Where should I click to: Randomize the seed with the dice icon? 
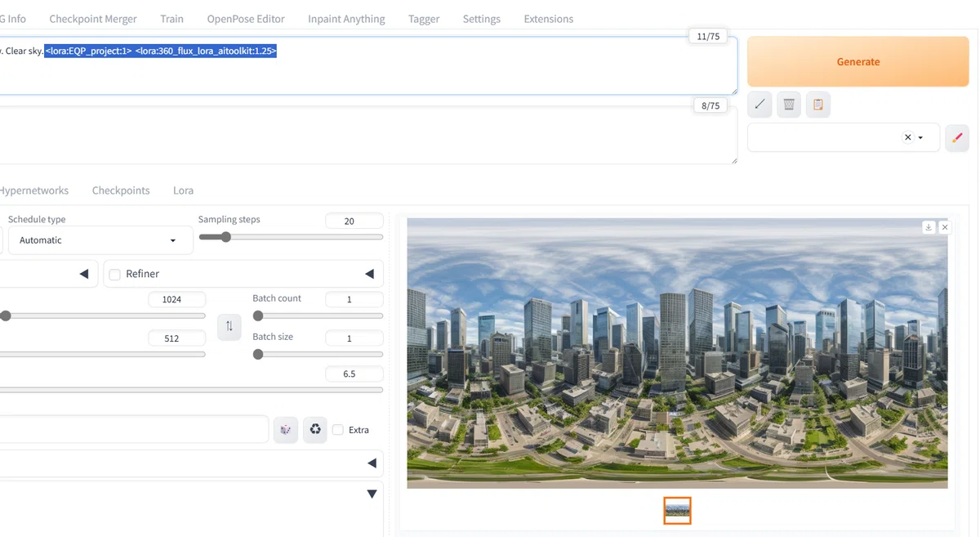coord(286,430)
